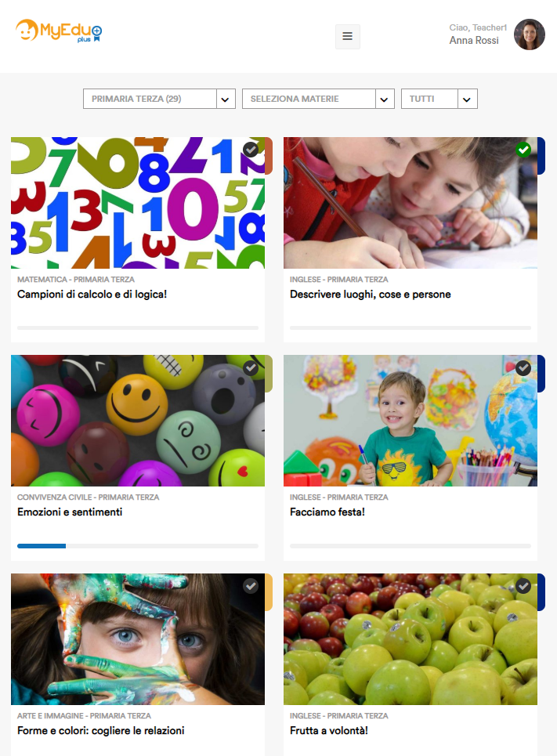Toggle checkmark on Campioni di calcolo card
Viewport: 557px width, 756px height.
tap(251, 150)
